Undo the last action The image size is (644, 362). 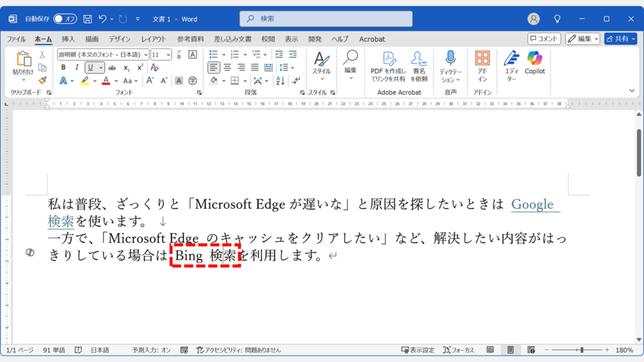[x=103, y=19]
